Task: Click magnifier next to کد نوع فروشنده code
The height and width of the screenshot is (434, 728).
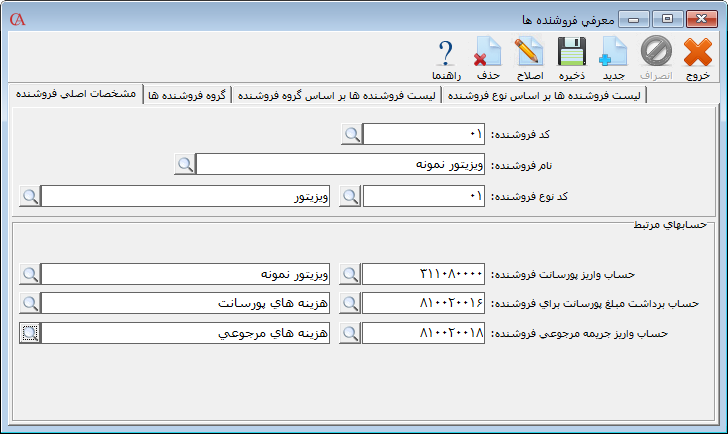Action: point(351,195)
